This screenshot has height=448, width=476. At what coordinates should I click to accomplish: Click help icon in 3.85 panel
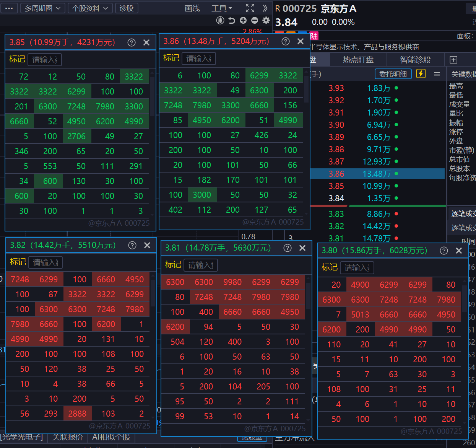[x=132, y=42]
